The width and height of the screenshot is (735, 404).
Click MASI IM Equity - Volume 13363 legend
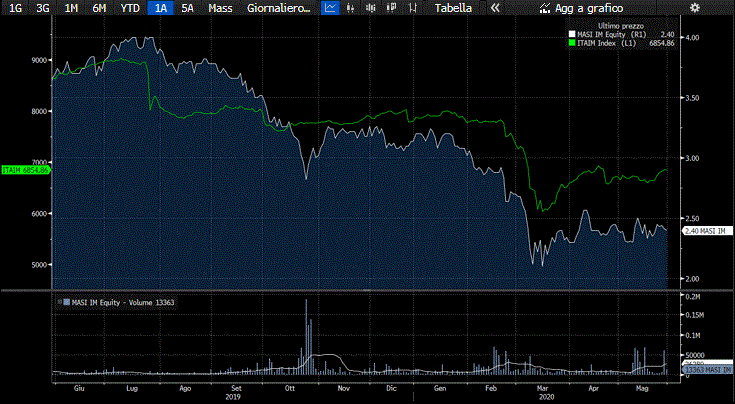(123, 303)
